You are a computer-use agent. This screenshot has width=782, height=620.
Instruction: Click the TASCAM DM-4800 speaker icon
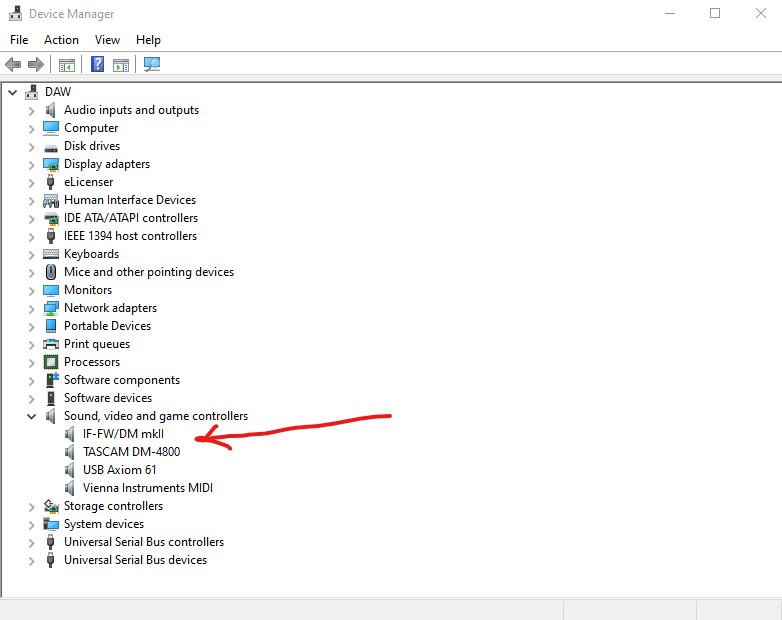click(69, 452)
